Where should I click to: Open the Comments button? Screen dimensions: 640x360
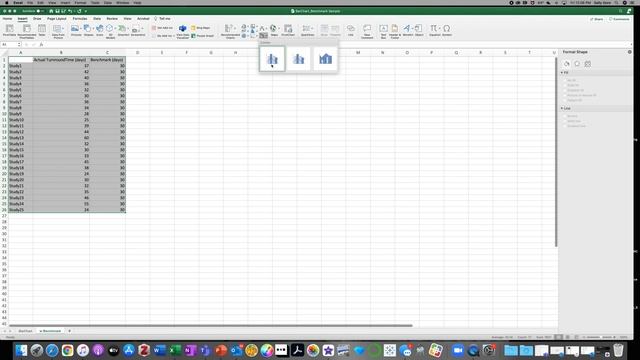[x=619, y=19]
